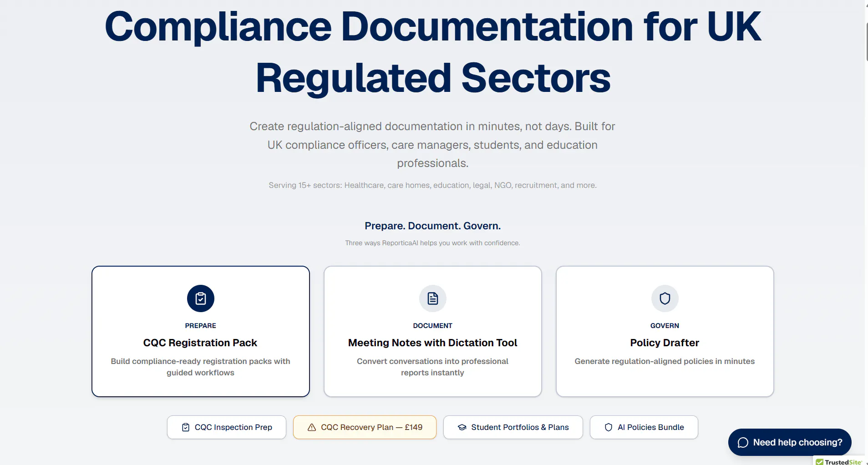The height and width of the screenshot is (465, 868).
Task: Open the AI Policies Bundle button
Action: coord(644,427)
